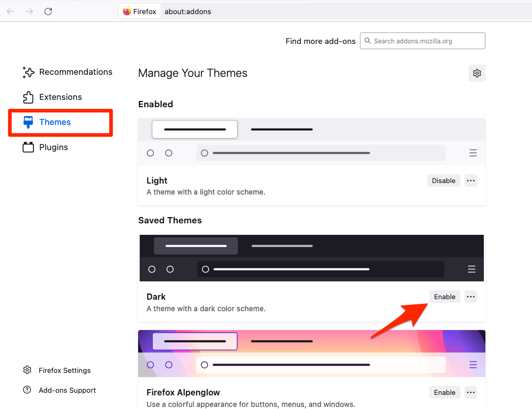Image resolution: width=532 pixels, height=409 pixels.
Task: Enable the Dark theme
Action: click(x=445, y=297)
